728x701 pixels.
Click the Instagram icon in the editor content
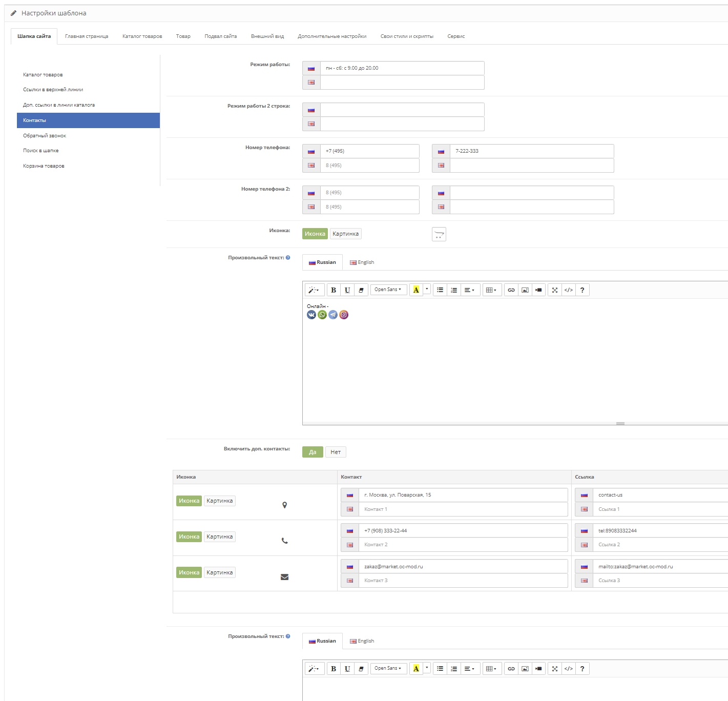(x=344, y=315)
